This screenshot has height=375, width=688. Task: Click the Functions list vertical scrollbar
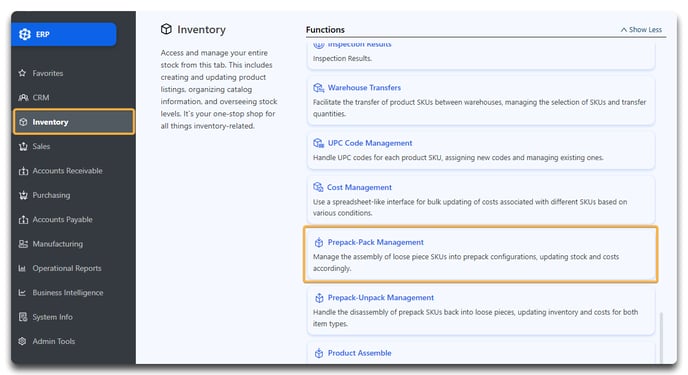pos(661,337)
